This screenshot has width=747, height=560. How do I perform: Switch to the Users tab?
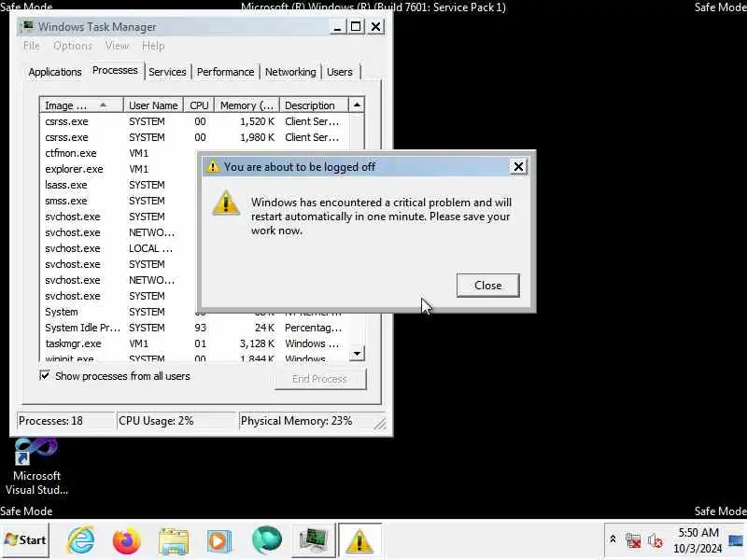click(x=340, y=72)
